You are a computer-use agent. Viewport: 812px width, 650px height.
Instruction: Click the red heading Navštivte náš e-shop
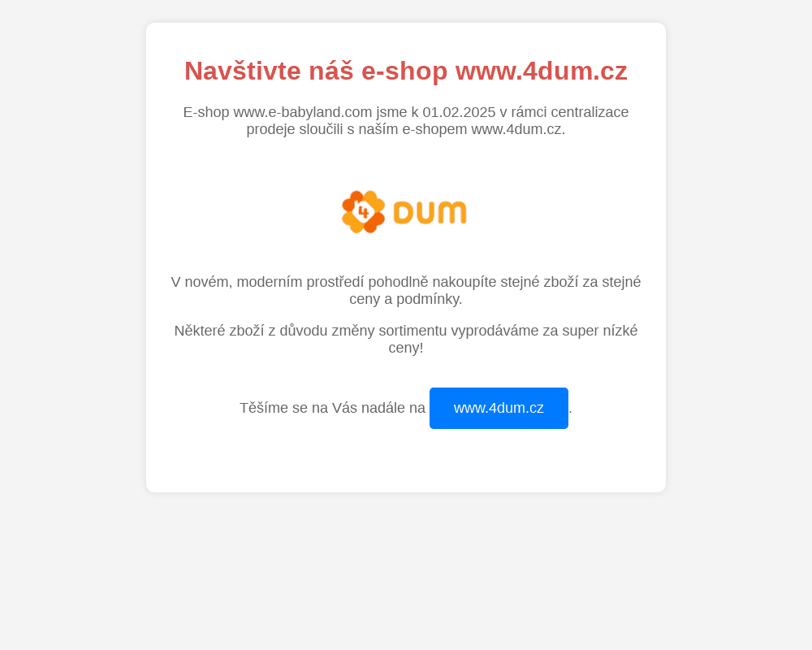(x=316, y=71)
